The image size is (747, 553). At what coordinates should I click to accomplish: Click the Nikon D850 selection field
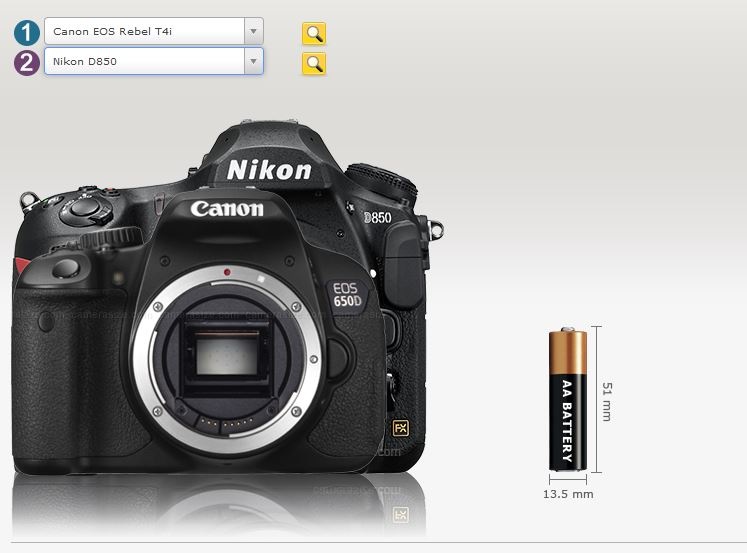point(153,61)
